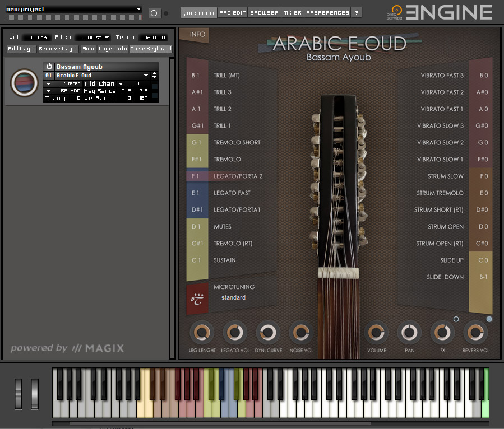504x429 pixels.
Task: Click the Add Layer button
Action: point(22,49)
